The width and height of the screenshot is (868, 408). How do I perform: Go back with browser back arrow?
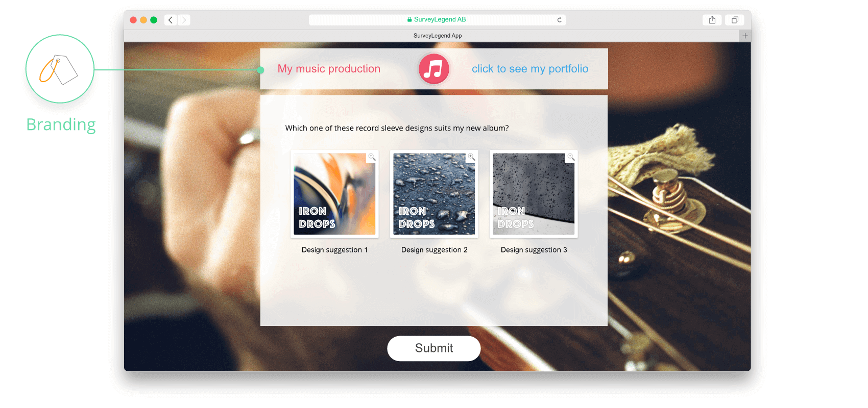pos(171,20)
